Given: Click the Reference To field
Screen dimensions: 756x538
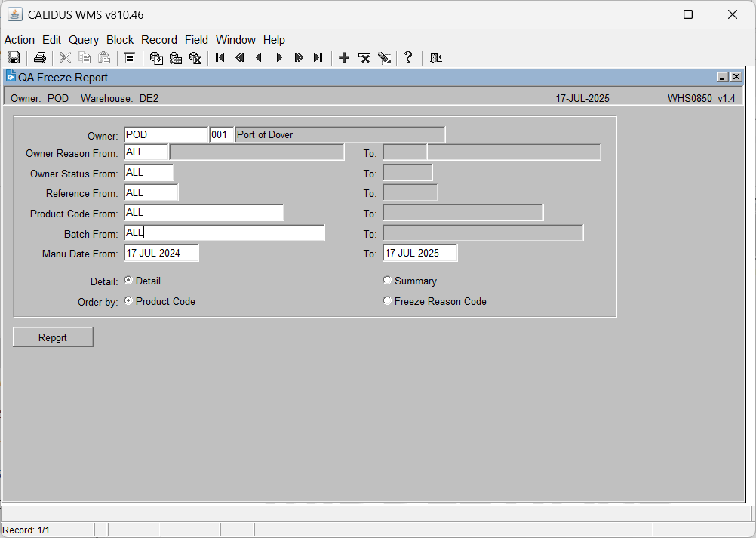Looking at the screenshot, I should tap(410, 192).
